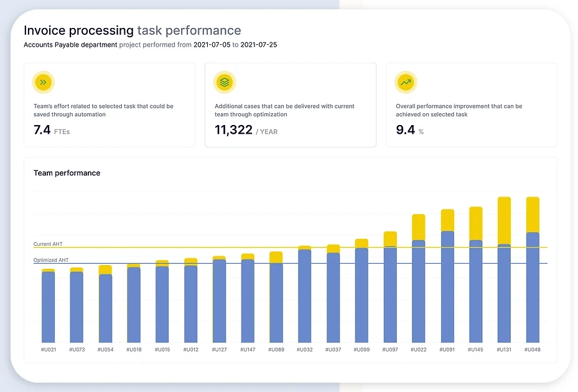The height and width of the screenshot is (392, 578).
Task: Select the blue bar for user #U048
Action: coord(533,287)
